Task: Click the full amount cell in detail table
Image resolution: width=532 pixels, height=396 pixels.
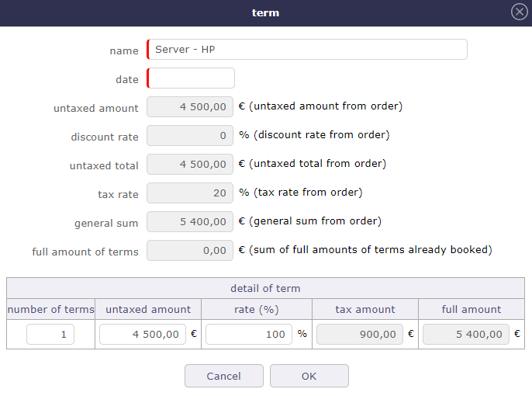Action: (466, 334)
